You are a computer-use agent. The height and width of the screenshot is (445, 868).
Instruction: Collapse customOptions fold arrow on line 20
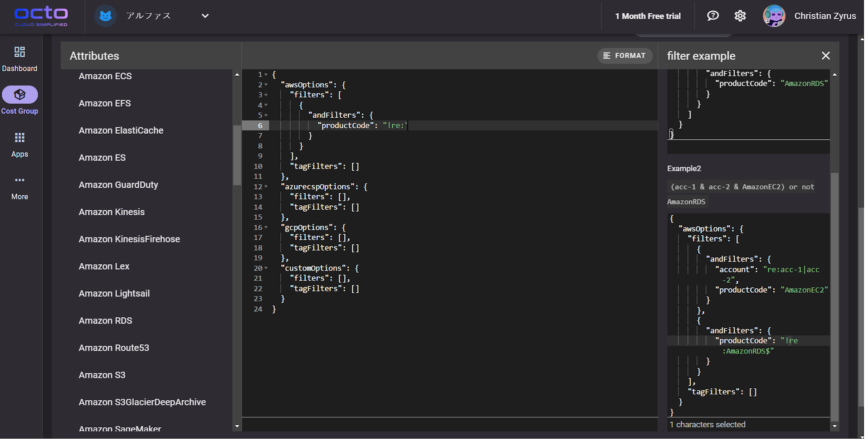tap(266, 268)
